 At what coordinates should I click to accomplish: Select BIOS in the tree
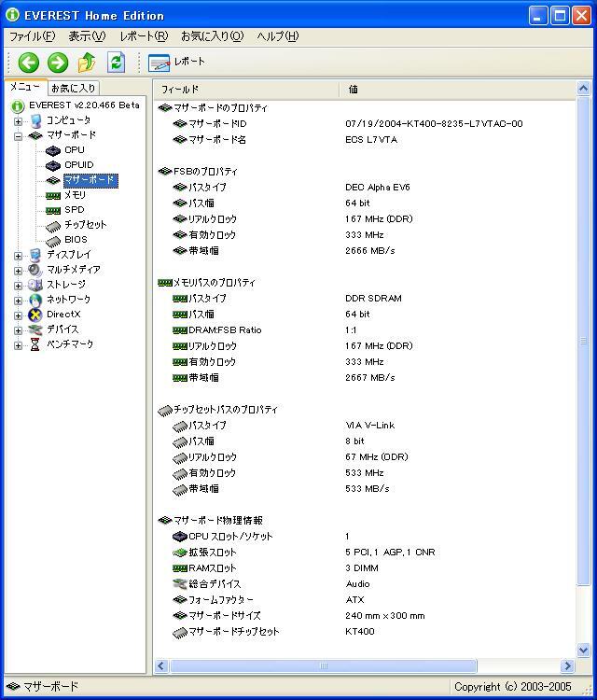click(76, 240)
